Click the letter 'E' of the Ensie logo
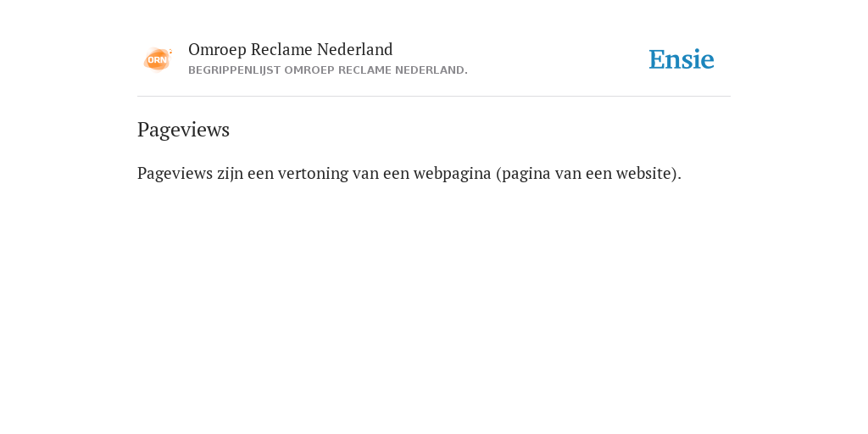 [x=657, y=59]
